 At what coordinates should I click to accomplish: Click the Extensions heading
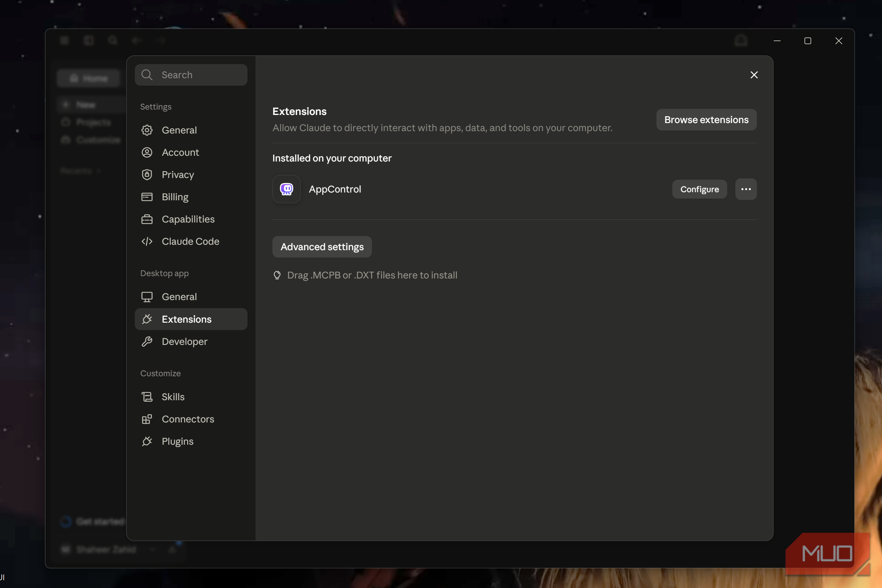pyautogui.click(x=299, y=111)
